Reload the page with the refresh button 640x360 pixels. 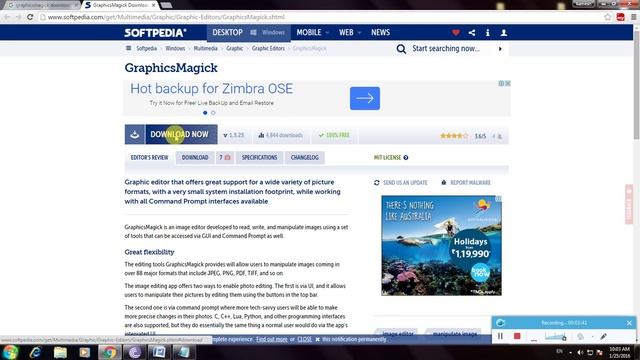coord(30,17)
